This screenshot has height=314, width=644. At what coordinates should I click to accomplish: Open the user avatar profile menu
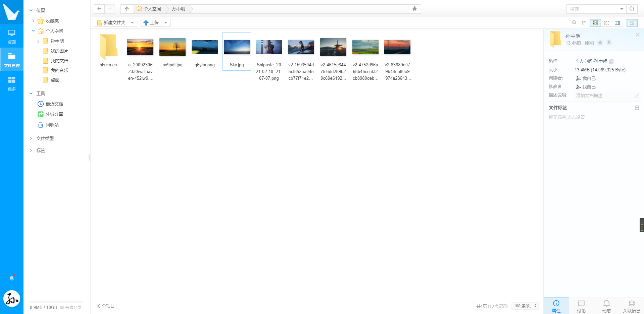(12, 299)
